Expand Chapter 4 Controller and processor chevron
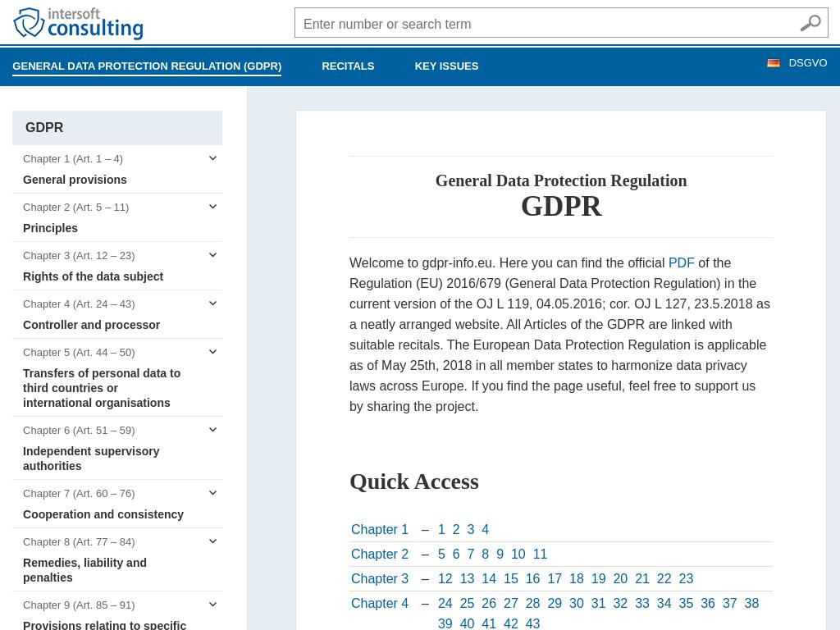840x630 pixels. tap(212, 304)
